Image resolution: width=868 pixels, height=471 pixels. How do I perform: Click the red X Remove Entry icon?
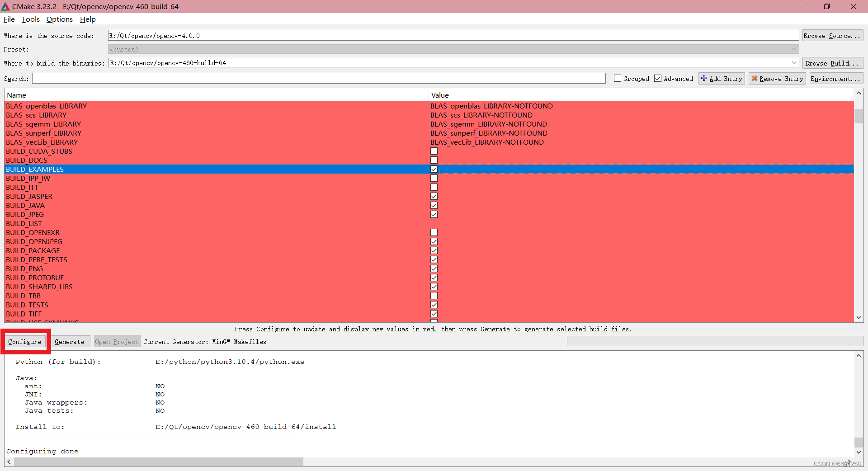(755, 78)
